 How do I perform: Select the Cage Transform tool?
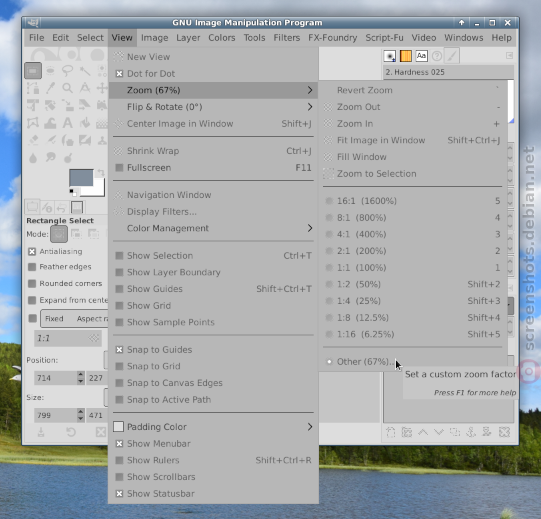click(33, 123)
